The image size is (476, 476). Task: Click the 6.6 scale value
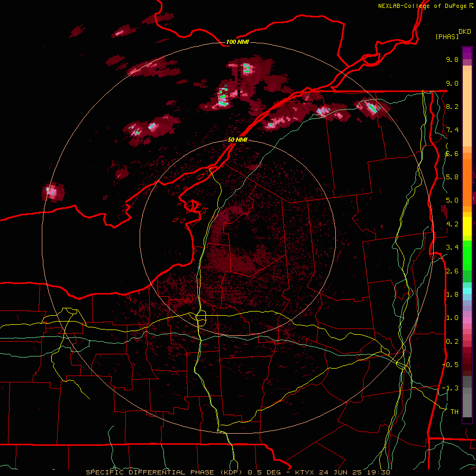pos(452,153)
